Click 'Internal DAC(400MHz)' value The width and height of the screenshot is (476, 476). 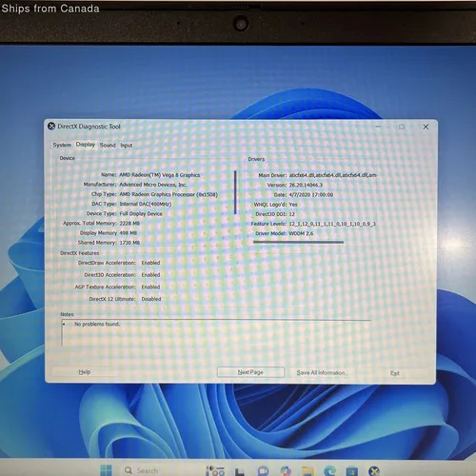coord(146,204)
